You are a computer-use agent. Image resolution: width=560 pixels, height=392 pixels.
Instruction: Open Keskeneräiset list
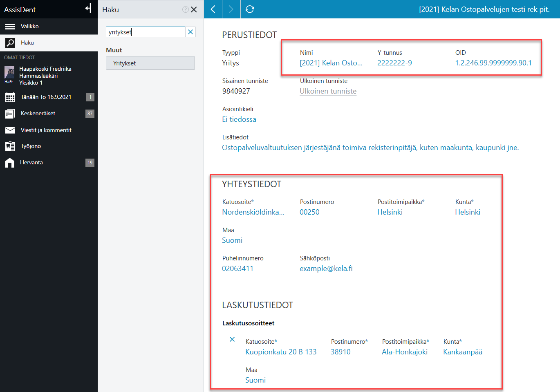pos(49,113)
